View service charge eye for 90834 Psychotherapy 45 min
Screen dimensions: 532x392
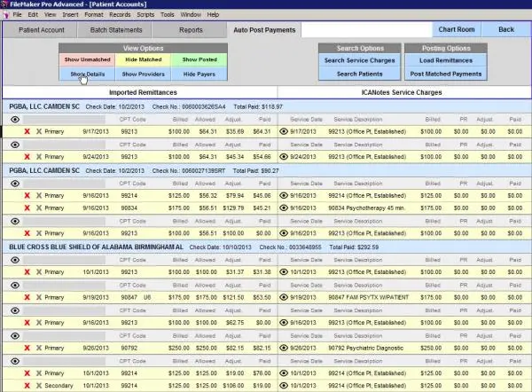(x=284, y=208)
